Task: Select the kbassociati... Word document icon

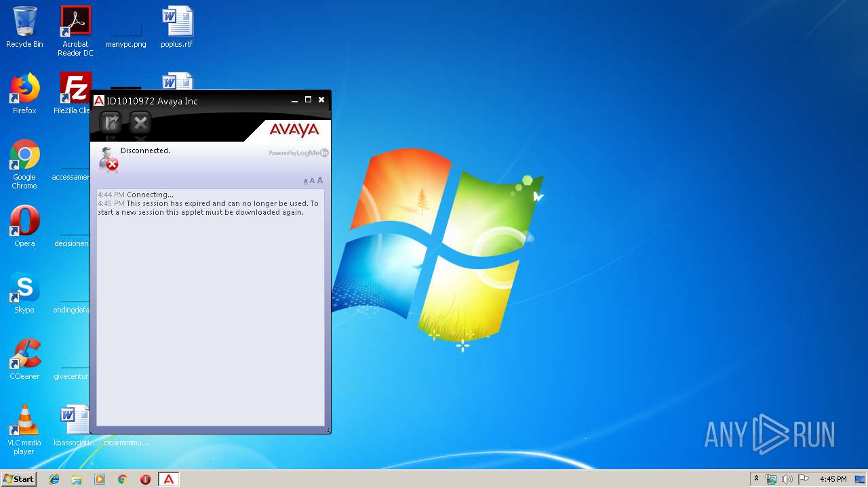Action: pyautogui.click(x=75, y=426)
